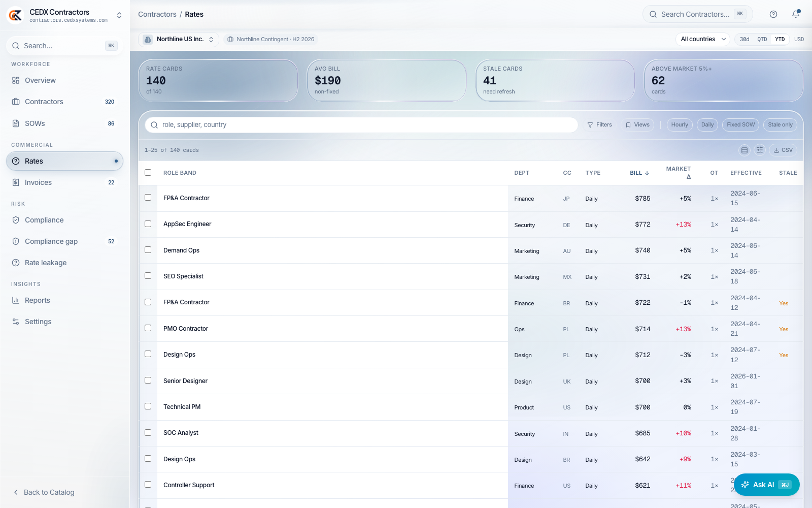The image size is (812, 508).
Task: Open the help question-mark icon
Action: [x=773, y=14]
